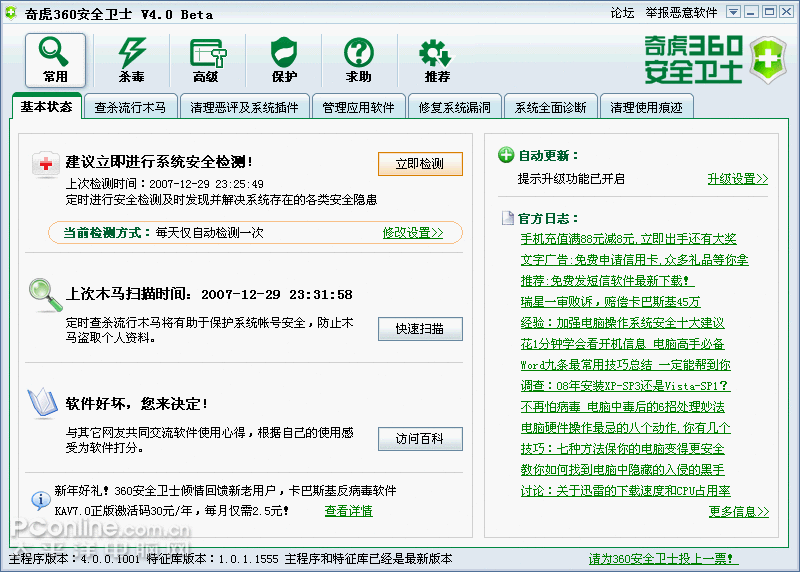Click the 主程序版本 4.0.0.1001 status text
800x572 pixels.
point(74,559)
